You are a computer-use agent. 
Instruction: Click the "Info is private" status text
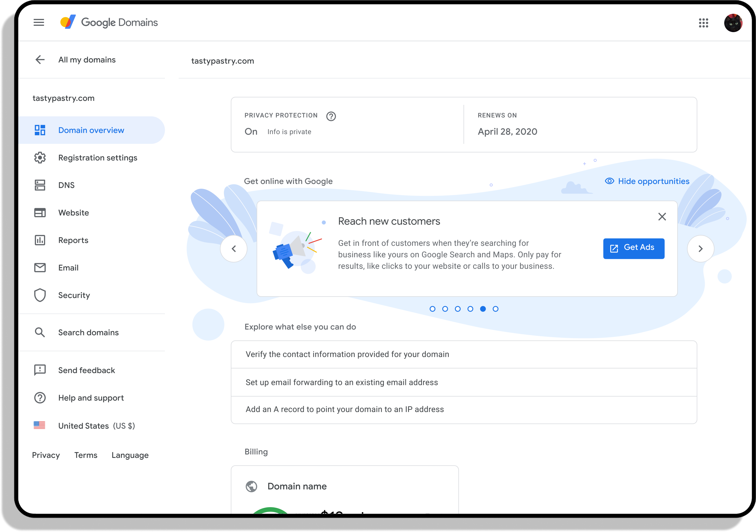[289, 132]
